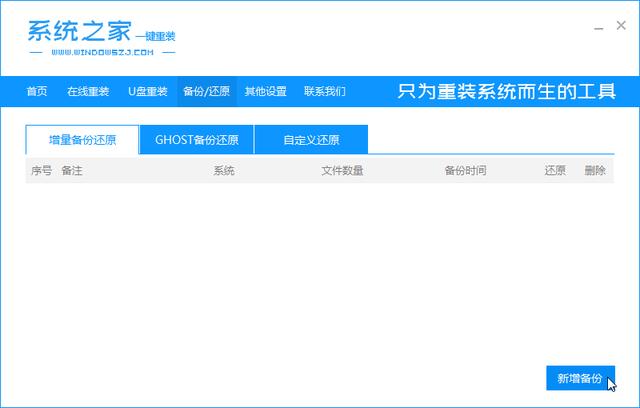Switch to the 增量备份还原 tab

click(83, 140)
